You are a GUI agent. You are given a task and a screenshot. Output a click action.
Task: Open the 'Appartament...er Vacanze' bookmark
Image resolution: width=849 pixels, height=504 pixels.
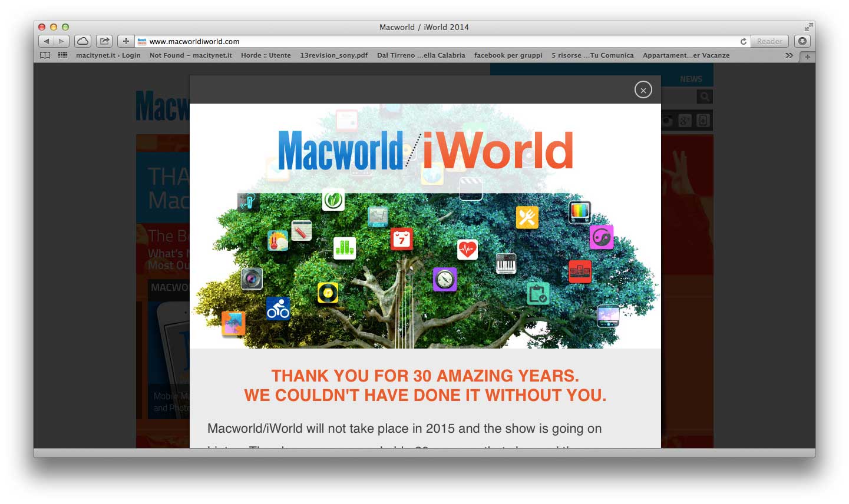point(686,55)
